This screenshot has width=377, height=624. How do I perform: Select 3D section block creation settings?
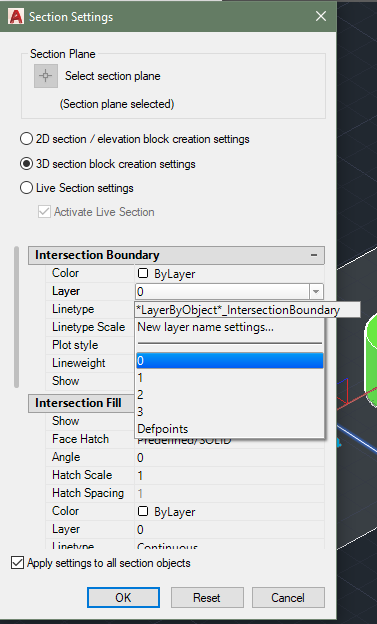pyautogui.click(x=108, y=164)
